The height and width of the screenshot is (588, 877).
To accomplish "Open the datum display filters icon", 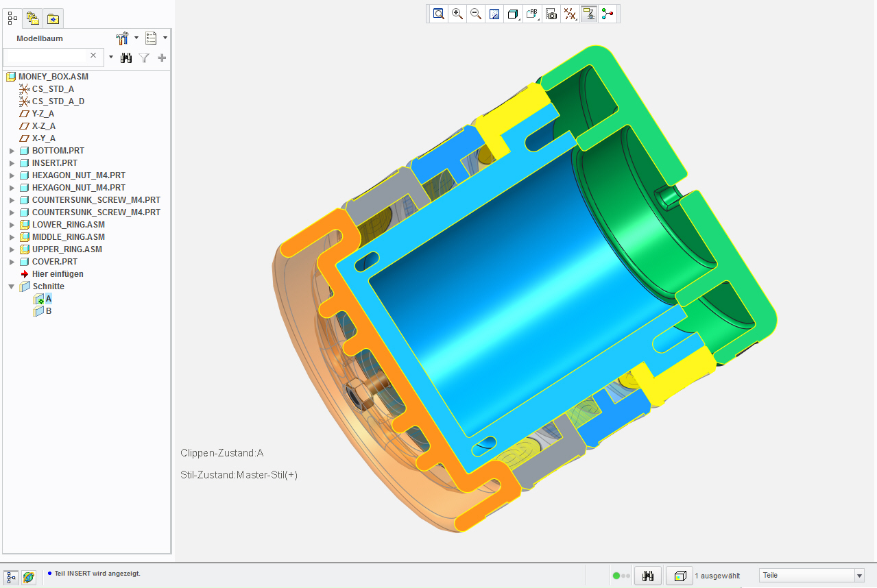I will click(570, 14).
